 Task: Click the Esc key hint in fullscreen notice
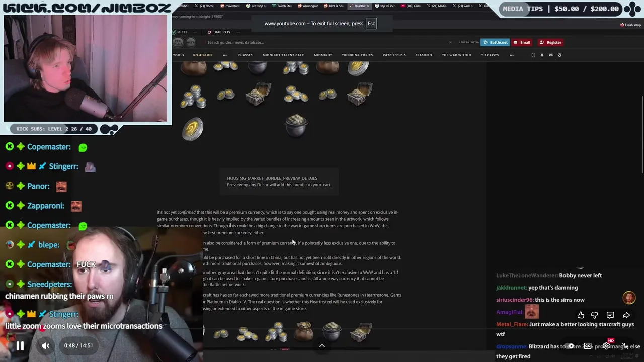371,23
